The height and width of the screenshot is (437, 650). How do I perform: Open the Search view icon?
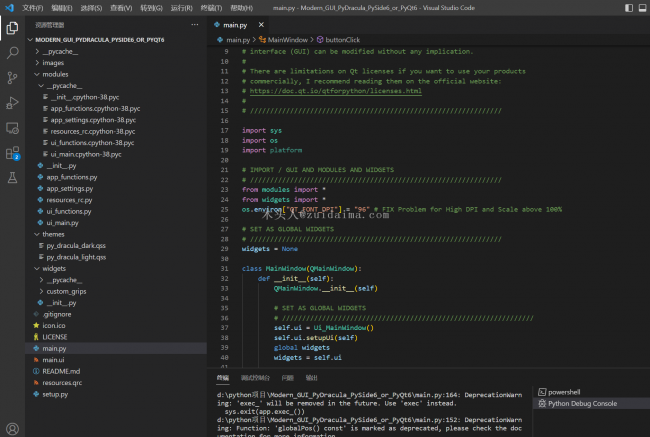pyautogui.click(x=12, y=52)
